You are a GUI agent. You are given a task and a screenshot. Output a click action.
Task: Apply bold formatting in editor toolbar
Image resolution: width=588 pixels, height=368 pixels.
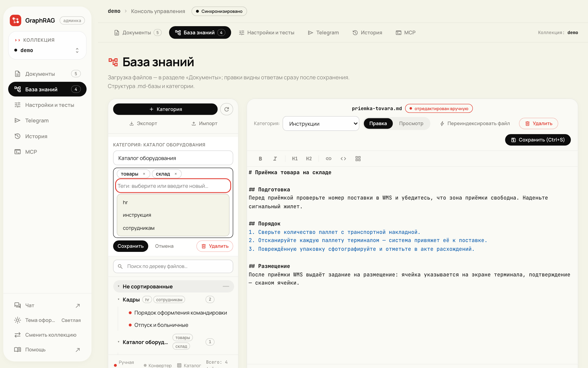pos(261,159)
